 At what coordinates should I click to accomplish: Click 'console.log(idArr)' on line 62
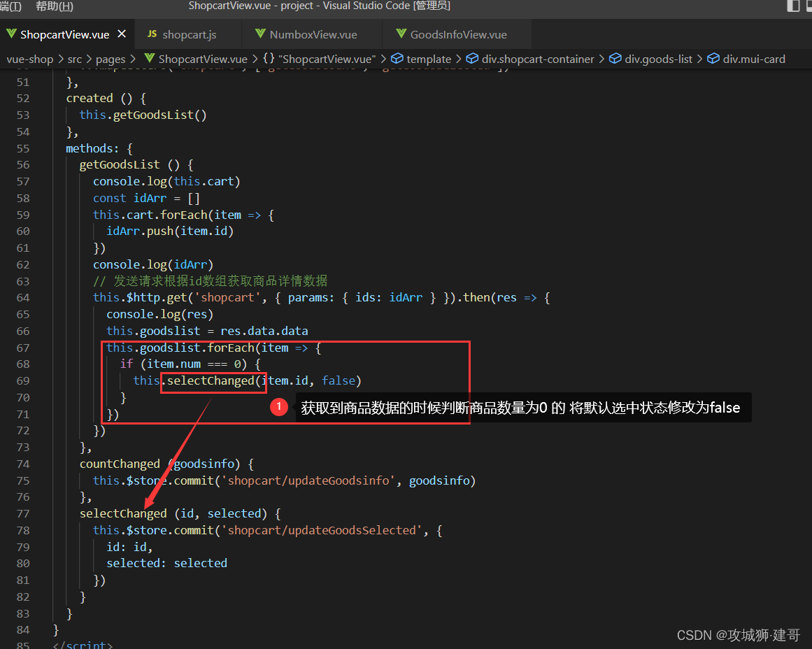pyautogui.click(x=153, y=264)
